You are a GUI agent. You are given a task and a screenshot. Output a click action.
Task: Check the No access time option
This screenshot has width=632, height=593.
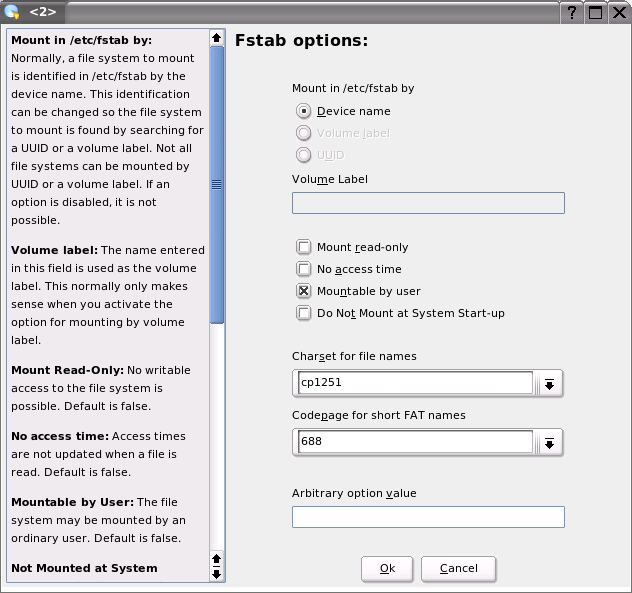(304, 269)
